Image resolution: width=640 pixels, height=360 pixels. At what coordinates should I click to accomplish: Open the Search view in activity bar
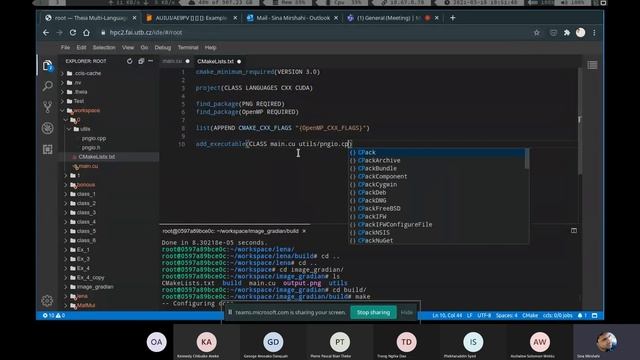click(47, 86)
